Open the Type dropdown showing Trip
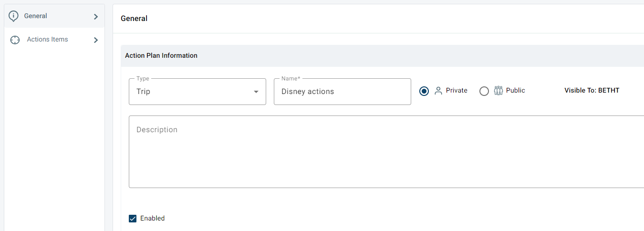Image resolution: width=644 pixels, height=231 pixels. coord(197,92)
